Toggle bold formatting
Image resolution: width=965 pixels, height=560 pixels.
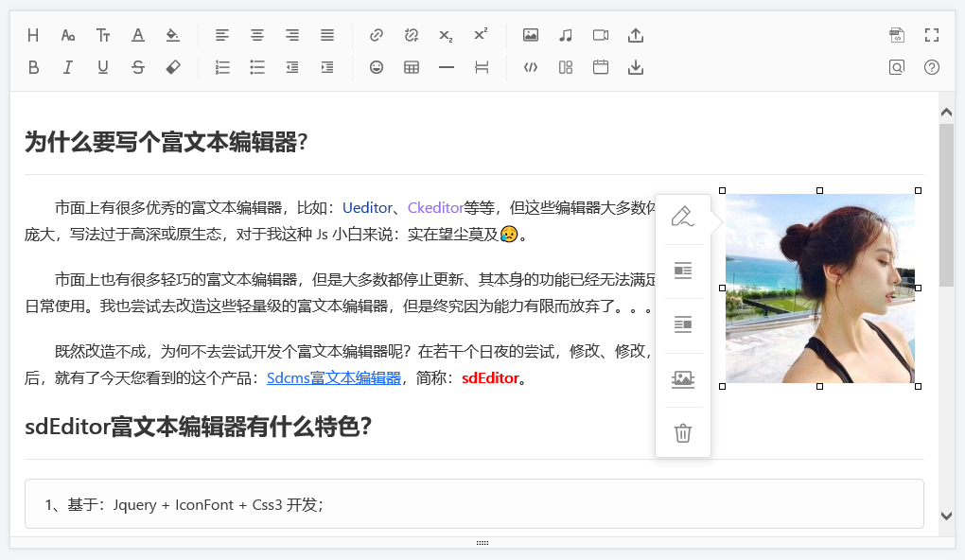(x=33, y=67)
